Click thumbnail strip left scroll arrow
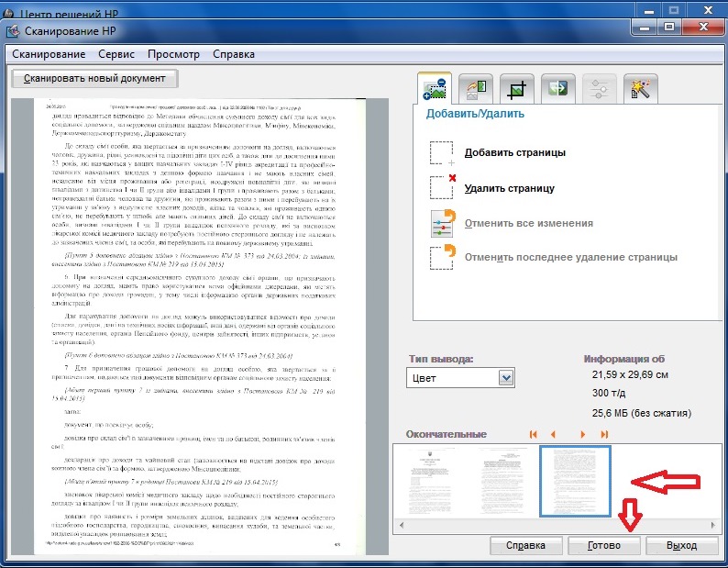This screenshot has height=568, width=728. 402,525
